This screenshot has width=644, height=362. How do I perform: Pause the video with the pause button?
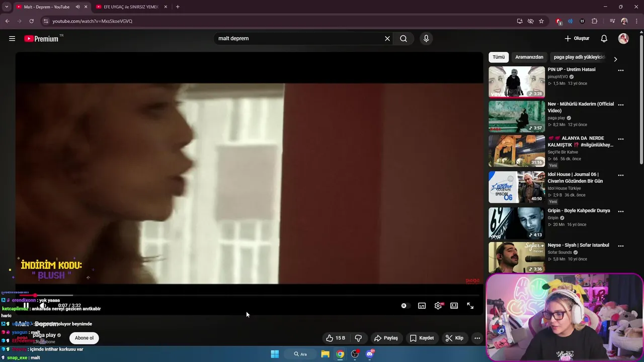pos(26,306)
